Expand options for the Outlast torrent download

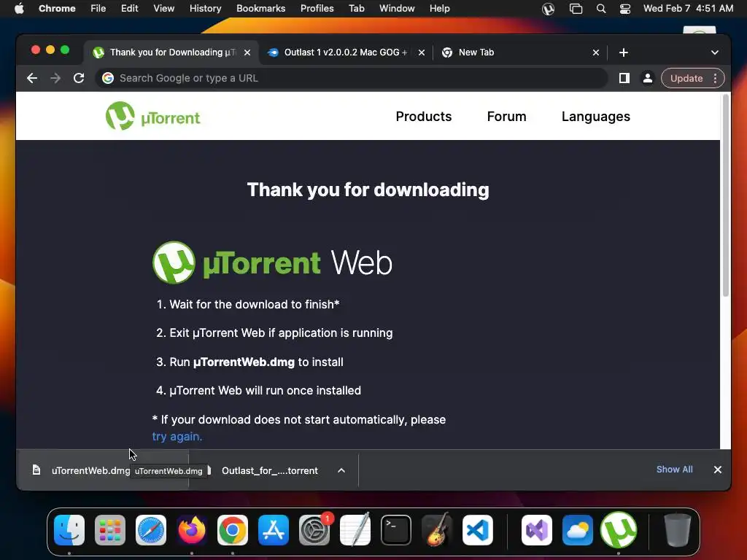(x=341, y=470)
